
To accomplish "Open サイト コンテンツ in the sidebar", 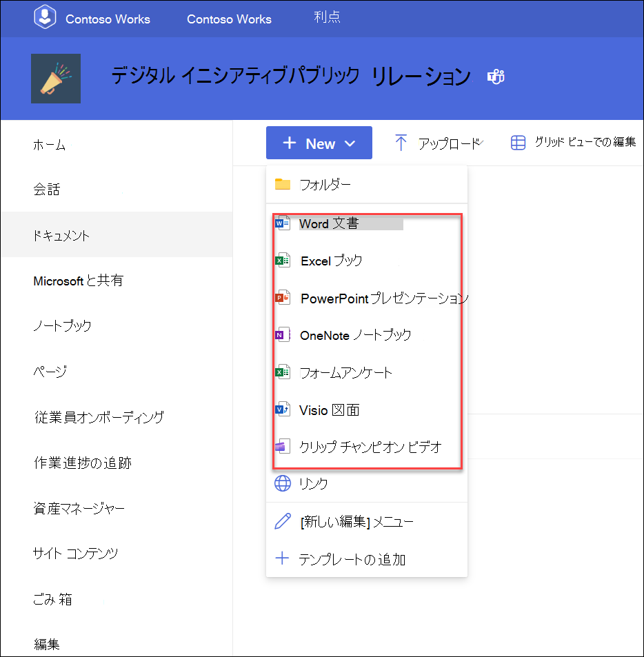I will pos(75,554).
